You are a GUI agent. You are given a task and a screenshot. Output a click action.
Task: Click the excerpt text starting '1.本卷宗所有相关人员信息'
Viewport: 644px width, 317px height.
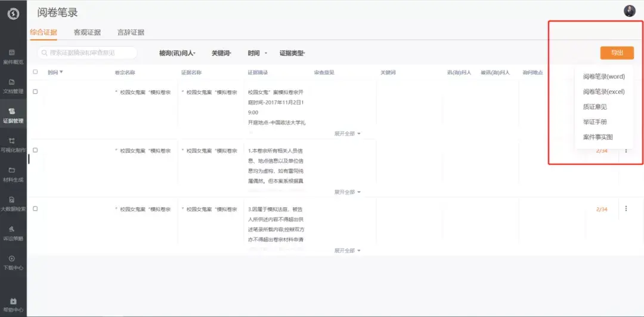[276, 166]
